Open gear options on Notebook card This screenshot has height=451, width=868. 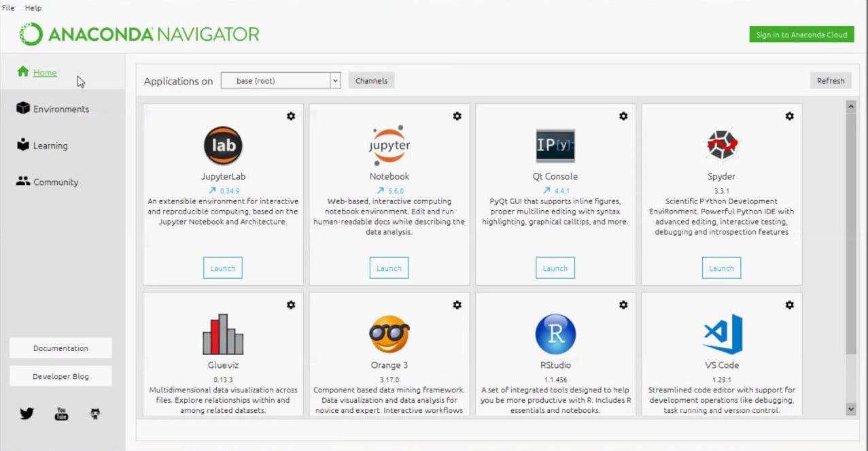click(457, 116)
